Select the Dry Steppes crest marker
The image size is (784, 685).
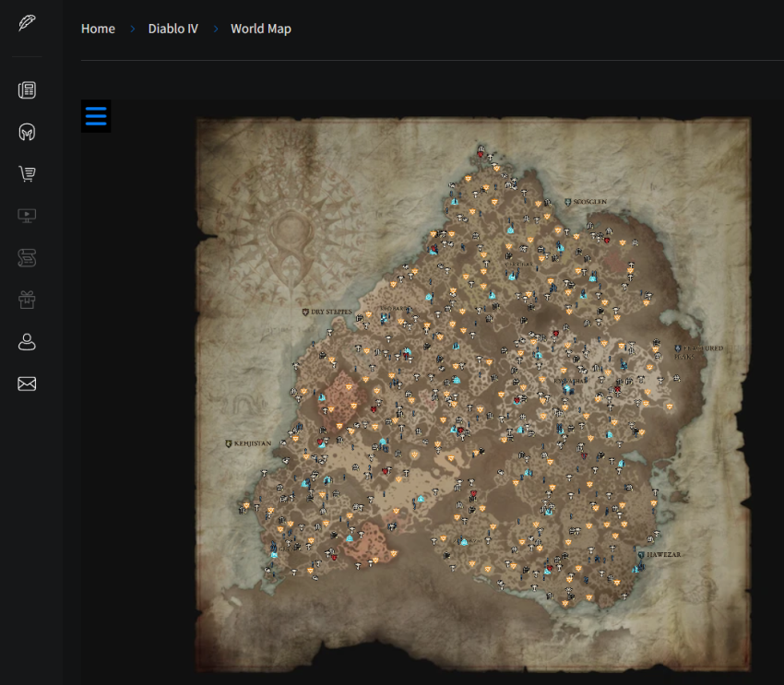coord(305,313)
